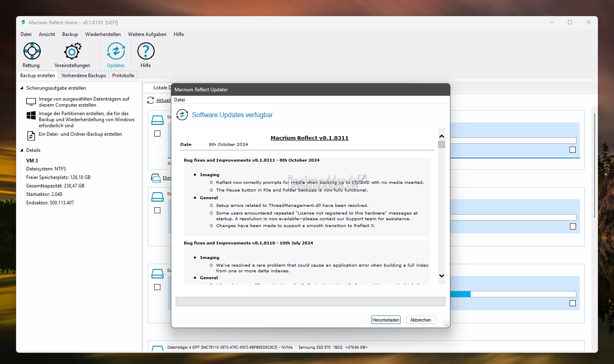Click the Startsektor 2.048 detail
This screenshot has width=614, height=364.
coord(44,194)
